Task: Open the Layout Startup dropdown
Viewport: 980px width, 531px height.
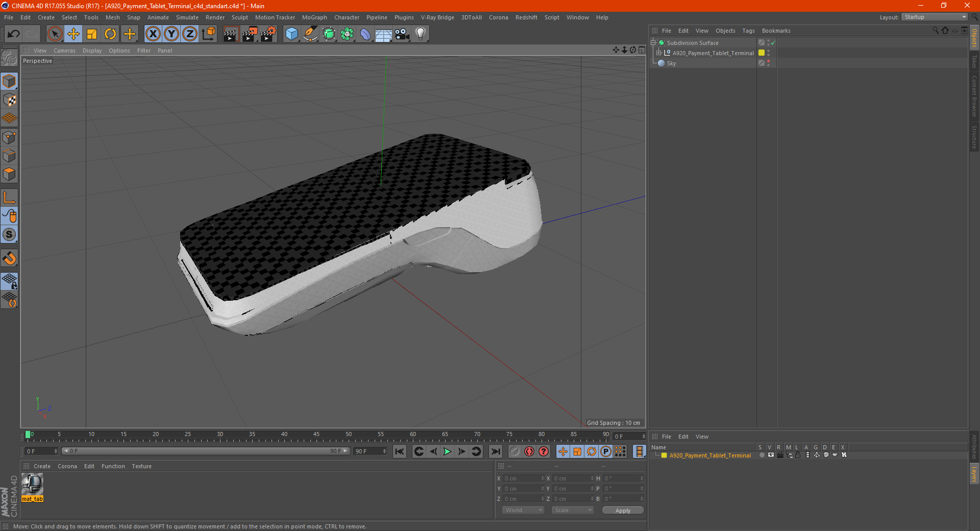Action: (x=935, y=17)
